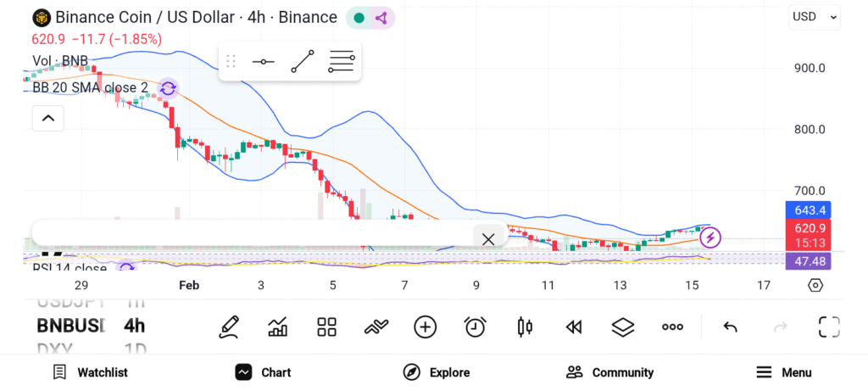The width and height of the screenshot is (868, 391).
Task: Open the object tree layers icon
Action: tap(623, 327)
